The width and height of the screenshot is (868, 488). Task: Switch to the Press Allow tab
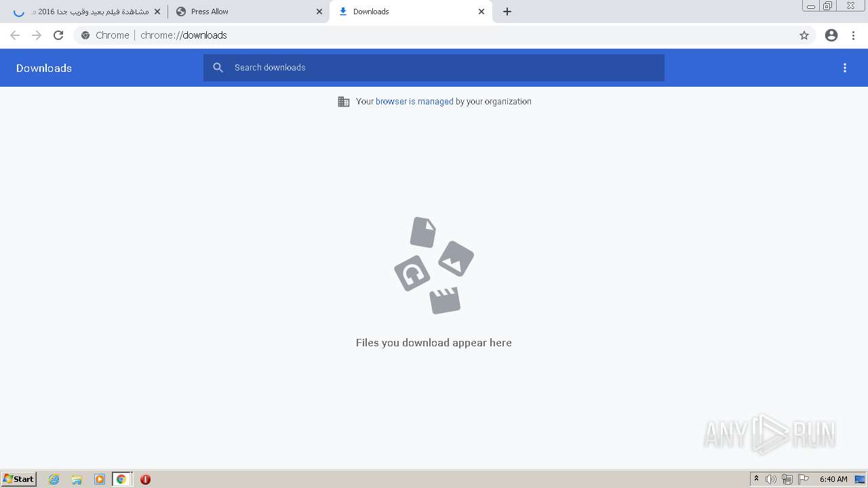click(248, 12)
